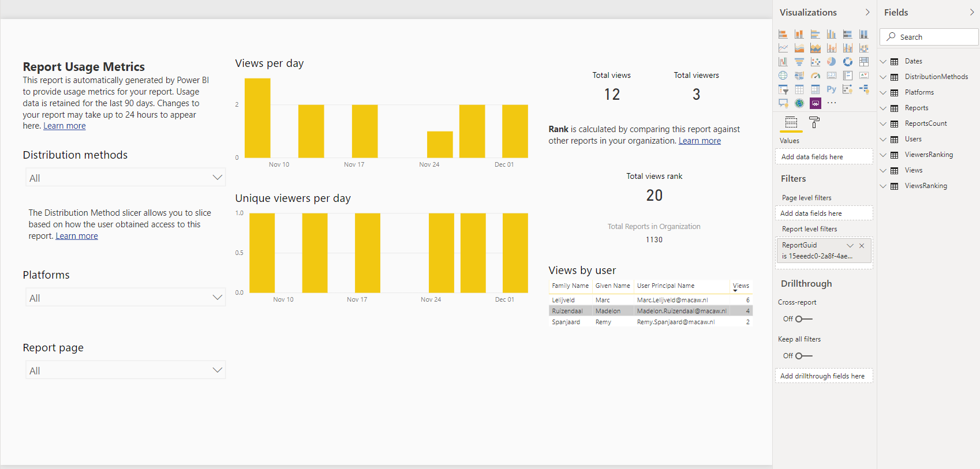Viewport: 980px width, 469px height.
Task: Switch to the Fields well tab
Action: click(791, 122)
